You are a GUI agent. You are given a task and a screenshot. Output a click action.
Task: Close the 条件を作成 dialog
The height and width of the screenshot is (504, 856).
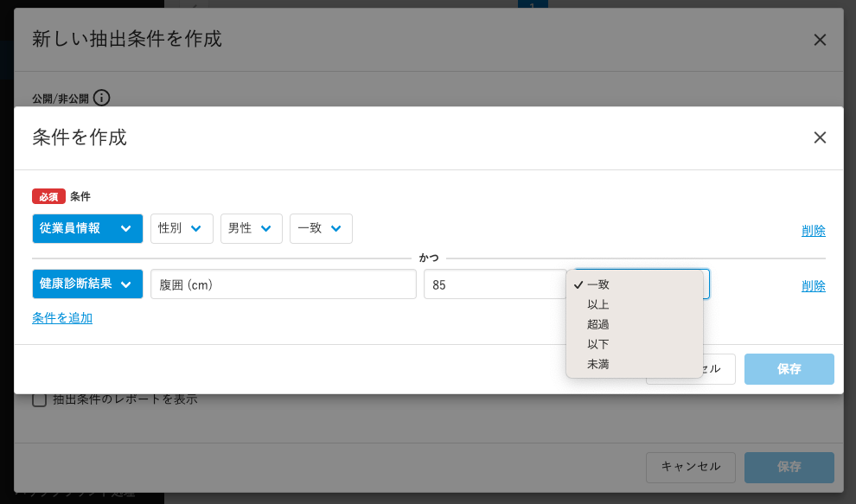click(x=820, y=137)
